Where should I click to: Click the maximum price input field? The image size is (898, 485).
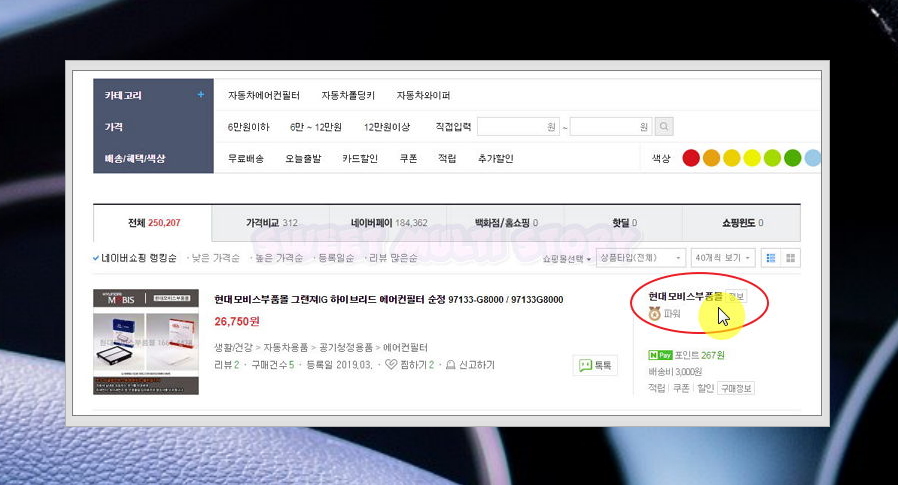611,127
